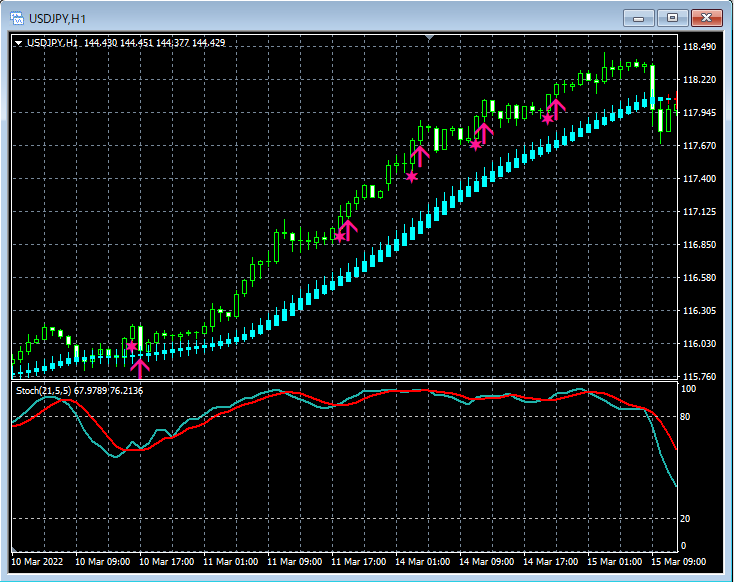Screen dimensions: 735x582
Task: Click the red stochastic signal line at its final drop
Action: tap(667, 429)
